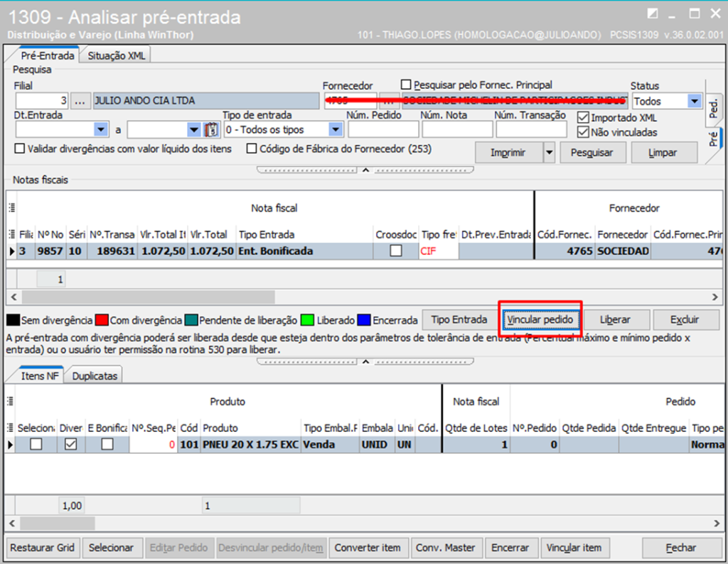The height and width of the screenshot is (564, 728).
Task: Collapse the Pesquisa panel using splitter arrow
Action: (x=365, y=170)
